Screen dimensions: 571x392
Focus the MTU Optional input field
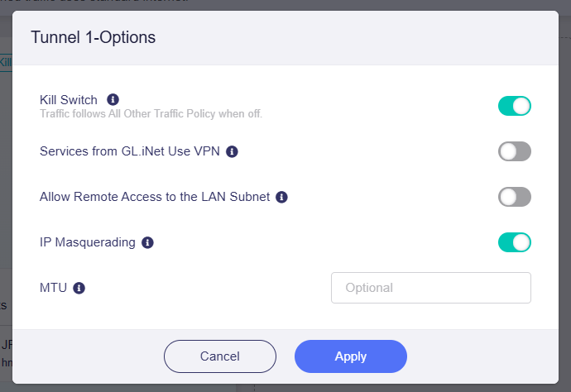(x=431, y=288)
